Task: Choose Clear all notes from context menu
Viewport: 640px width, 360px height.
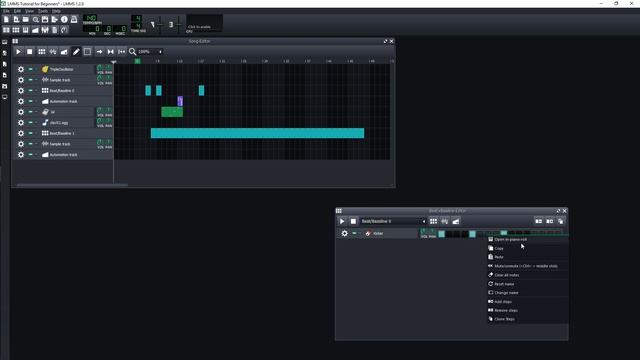Action: [528, 275]
